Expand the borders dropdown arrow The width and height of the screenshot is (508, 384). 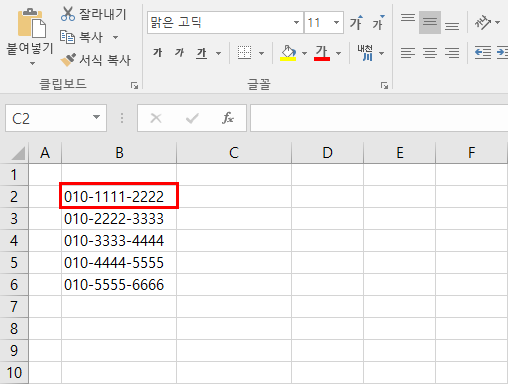261,53
